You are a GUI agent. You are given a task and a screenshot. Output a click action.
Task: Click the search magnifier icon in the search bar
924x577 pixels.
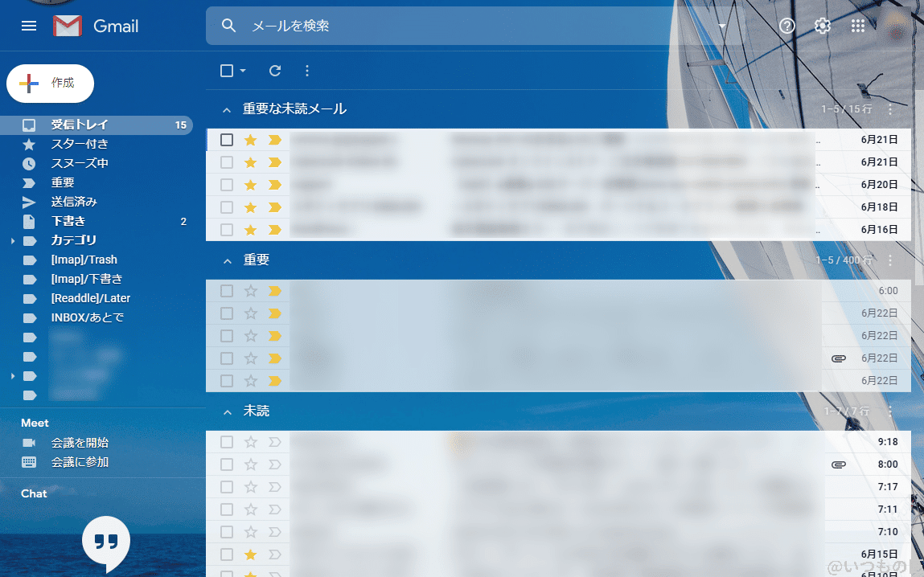click(x=228, y=25)
